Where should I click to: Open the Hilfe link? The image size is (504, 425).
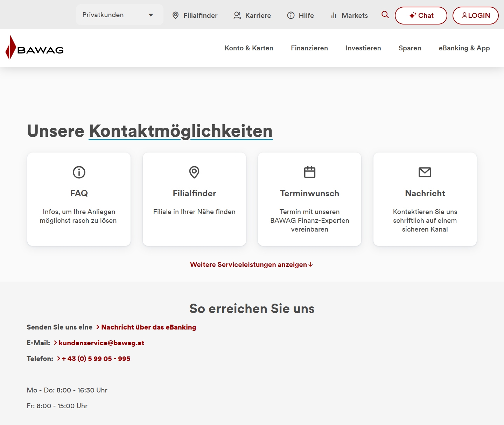301,15
